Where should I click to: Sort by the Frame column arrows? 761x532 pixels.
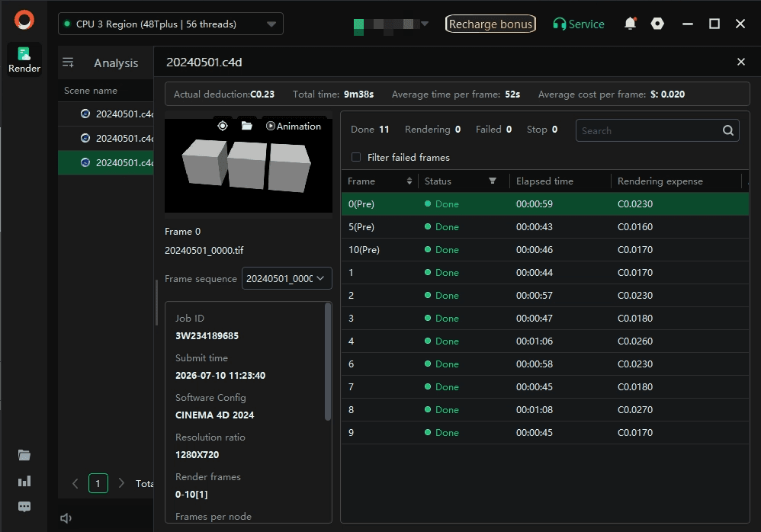pyautogui.click(x=409, y=181)
